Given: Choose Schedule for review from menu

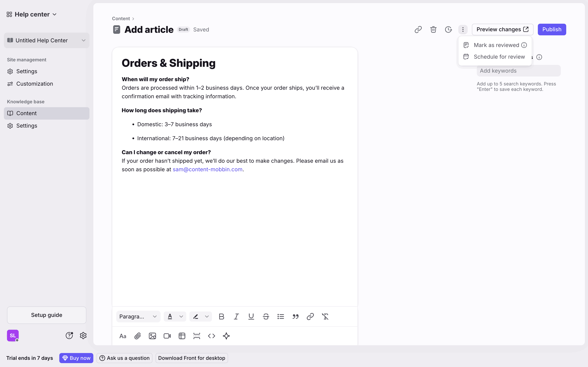Looking at the screenshot, I should 499,57.
